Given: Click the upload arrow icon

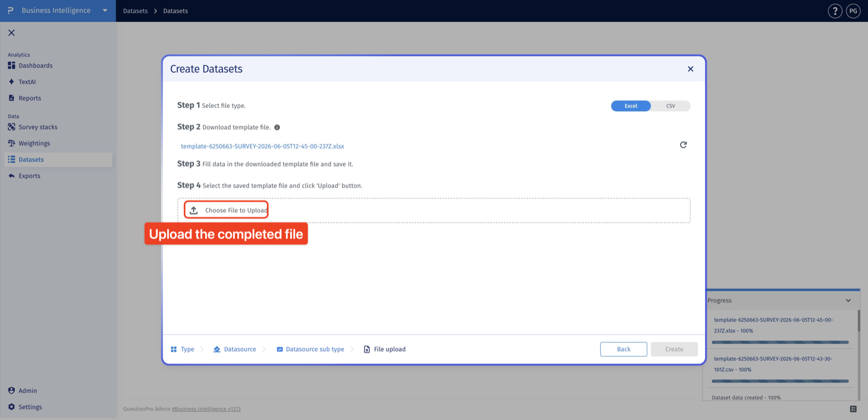Looking at the screenshot, I should [194, 210].
